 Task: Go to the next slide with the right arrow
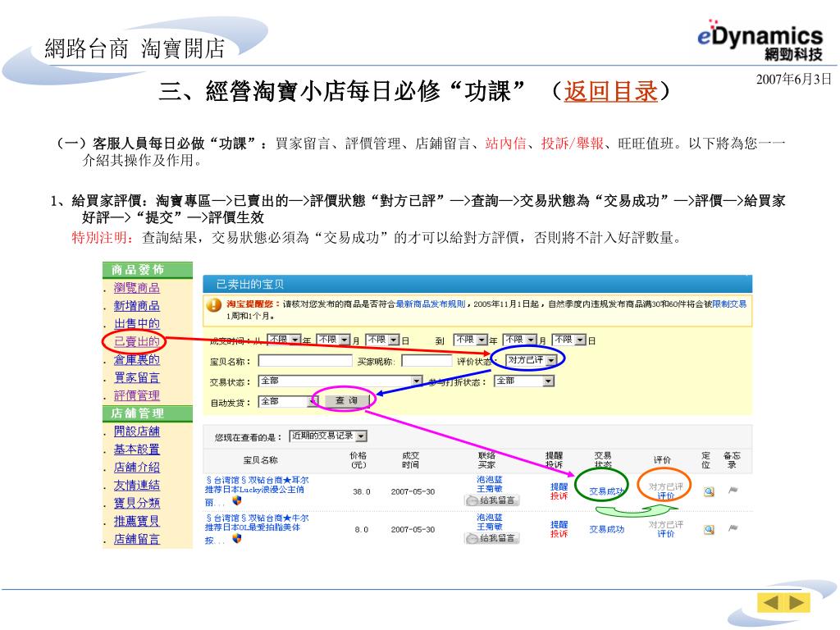tap(796, 603)
